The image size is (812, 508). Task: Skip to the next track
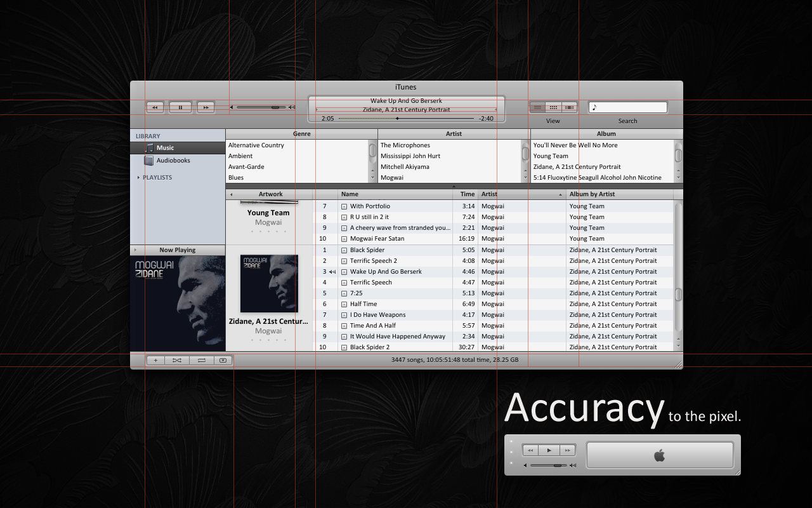pyautogui.click(x=206, y=107)
